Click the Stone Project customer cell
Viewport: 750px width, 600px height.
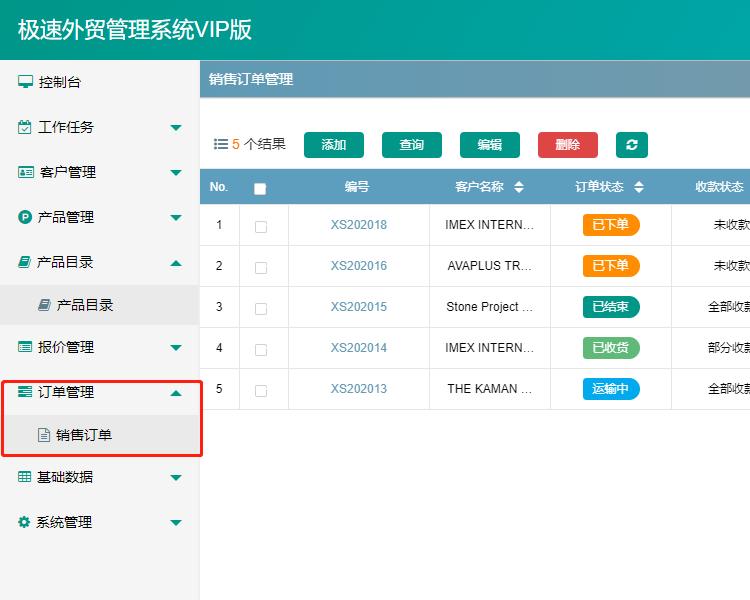[x=490, y=307]
